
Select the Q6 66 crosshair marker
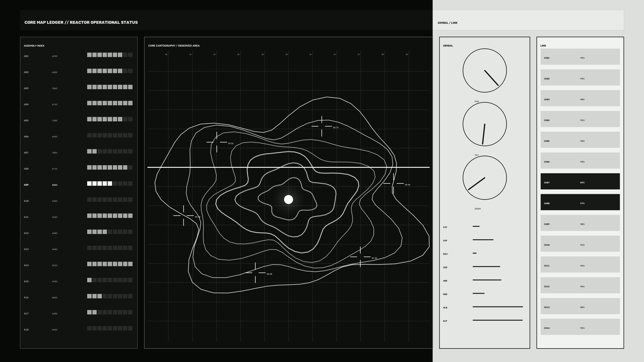click(x=393, y=183)
